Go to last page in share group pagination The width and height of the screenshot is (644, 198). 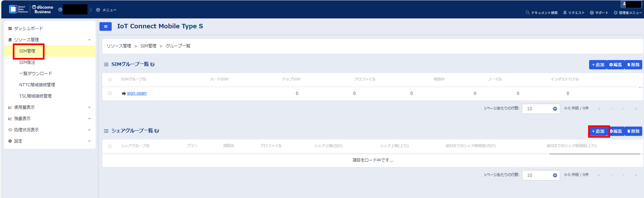click(635, 175)
